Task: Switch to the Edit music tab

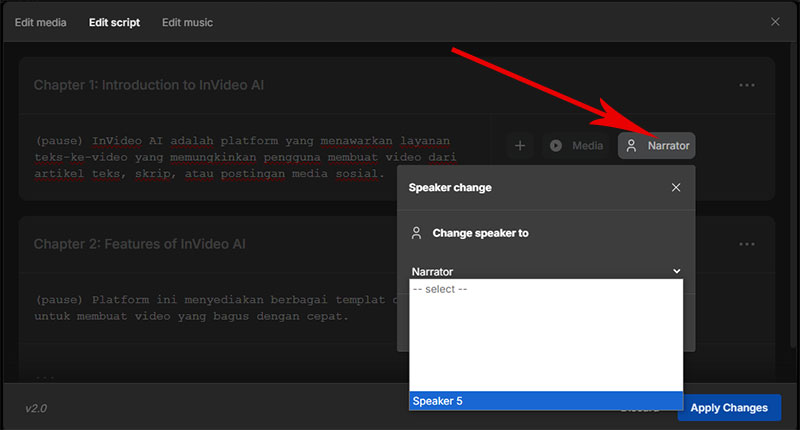Action: tap(187, 22)
